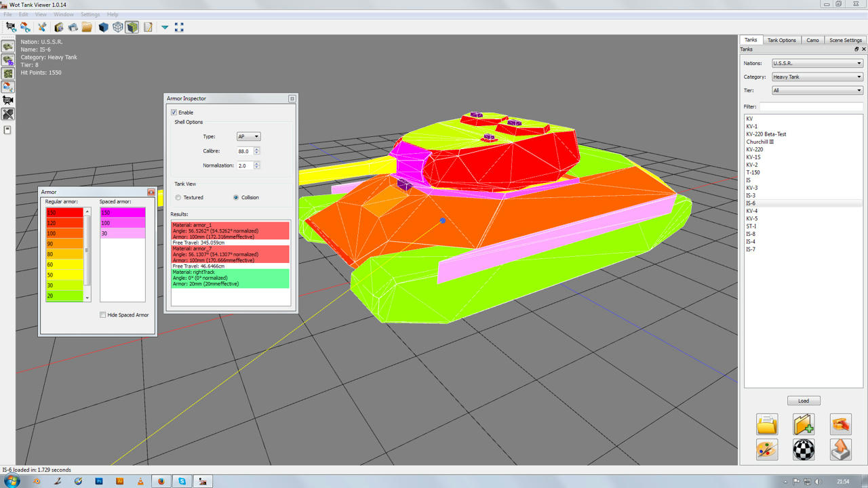The width and height of the screenshot is (868, 488).
Task: Open the yellow folder toolbar icon
Action: (86, 27)
